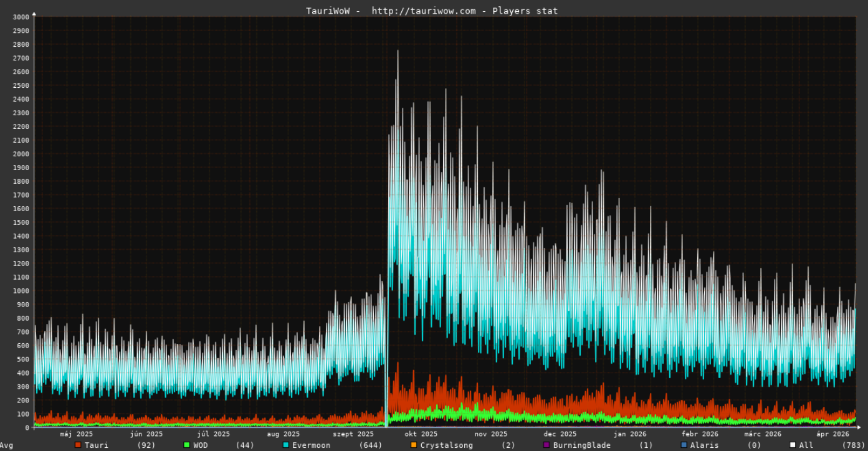Click the Alaris average value "(0)"
This screenshot has width=868, height=451.
[x=755, y=445]
